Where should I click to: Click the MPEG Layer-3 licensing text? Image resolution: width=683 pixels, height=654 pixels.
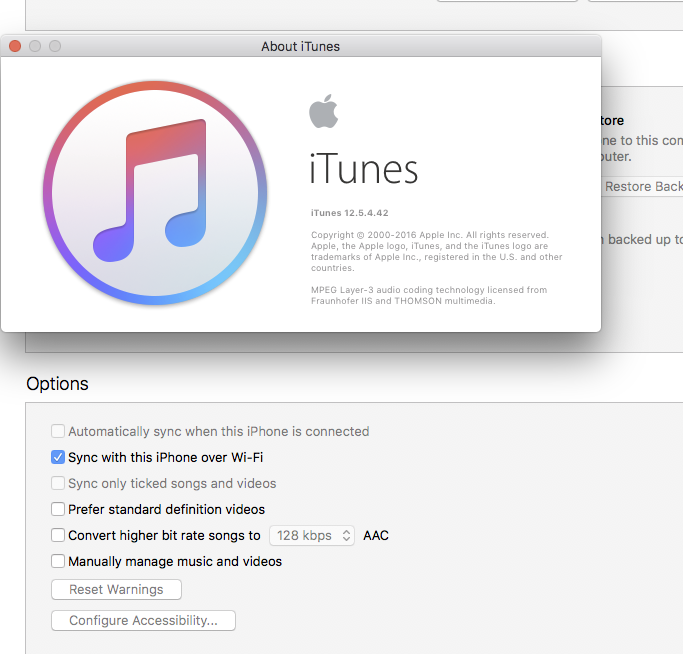pos(429,295)
